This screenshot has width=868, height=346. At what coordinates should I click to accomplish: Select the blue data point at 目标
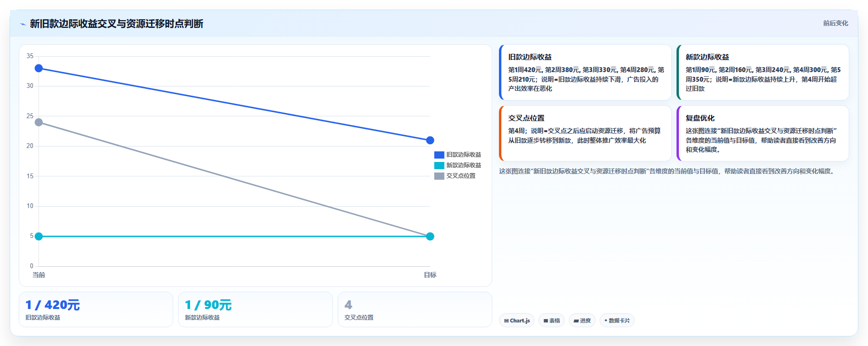pyautogui.click(x=430, y=140)
